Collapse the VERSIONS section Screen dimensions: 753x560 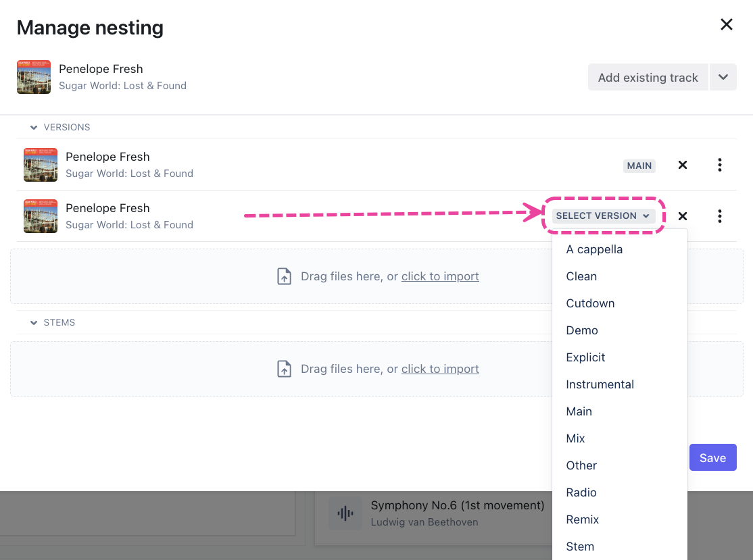coord(34,128)
